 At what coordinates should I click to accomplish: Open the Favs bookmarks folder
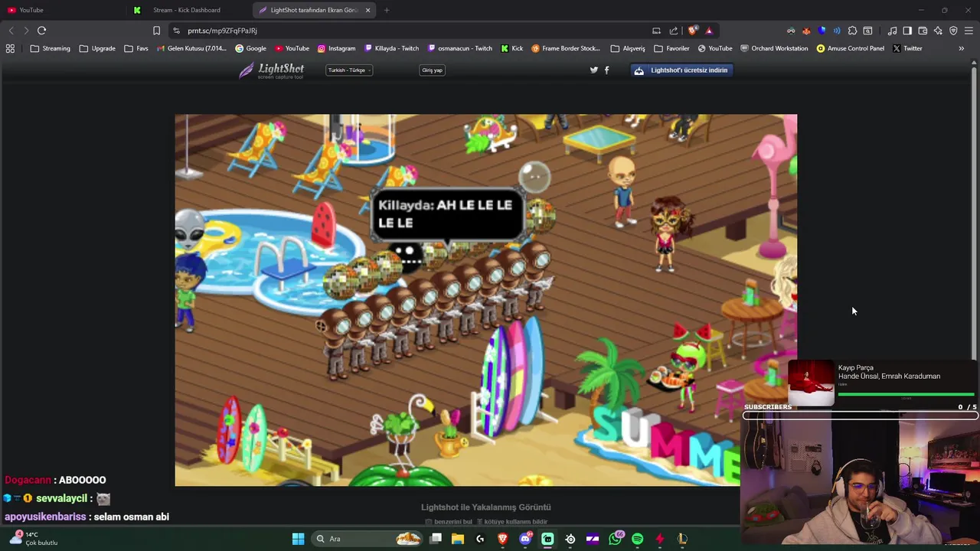click(x=136, y=48)
